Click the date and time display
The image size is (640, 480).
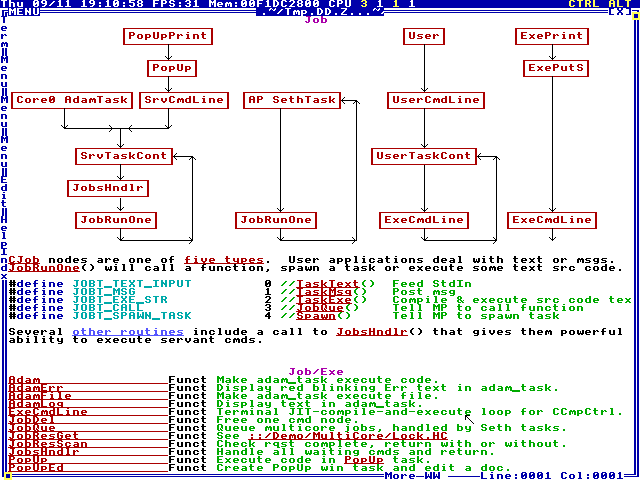(x=72, y=4)
